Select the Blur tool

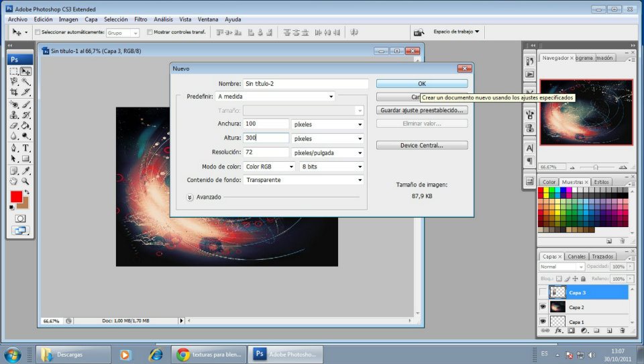14,136
